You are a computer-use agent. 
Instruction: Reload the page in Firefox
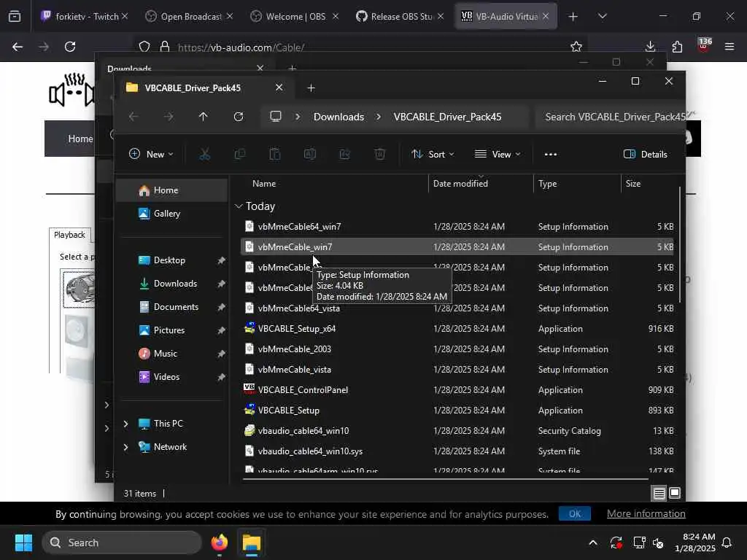click(x=70, y=47)
